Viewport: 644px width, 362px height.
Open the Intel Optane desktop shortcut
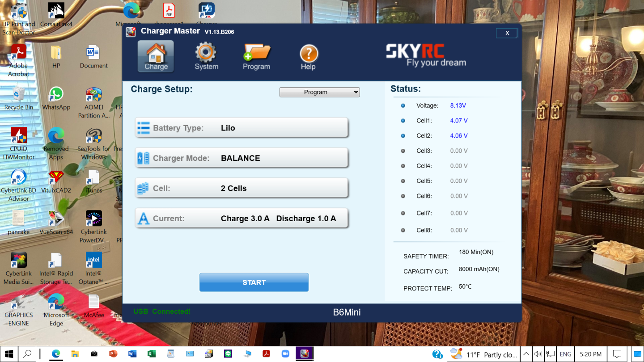tap(93, 269)
